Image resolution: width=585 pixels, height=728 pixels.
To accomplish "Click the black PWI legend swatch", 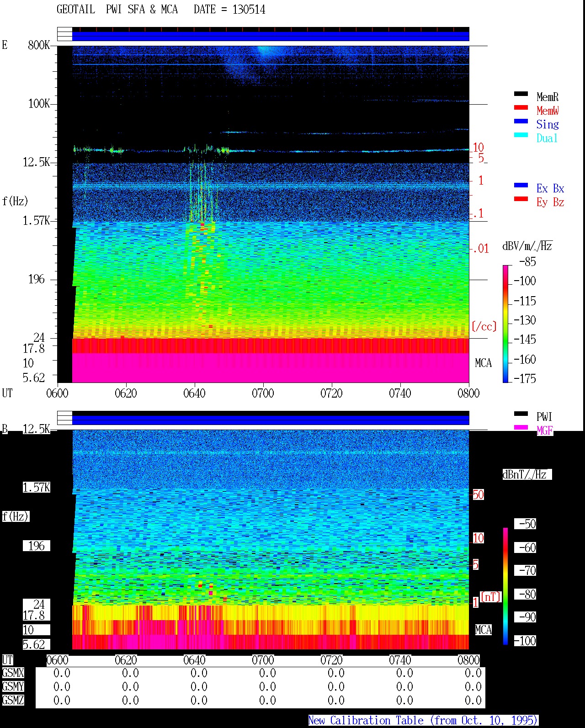I will click(x=521, y=414).
